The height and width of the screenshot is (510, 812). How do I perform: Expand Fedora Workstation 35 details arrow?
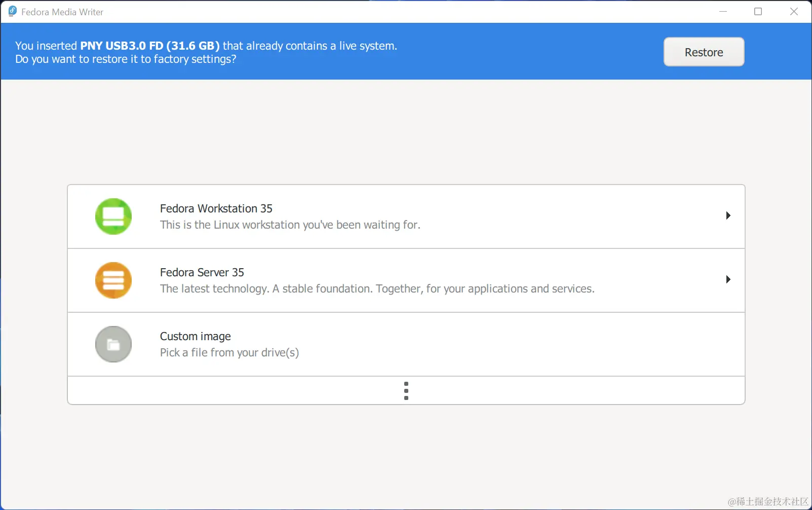click(728, 215)
